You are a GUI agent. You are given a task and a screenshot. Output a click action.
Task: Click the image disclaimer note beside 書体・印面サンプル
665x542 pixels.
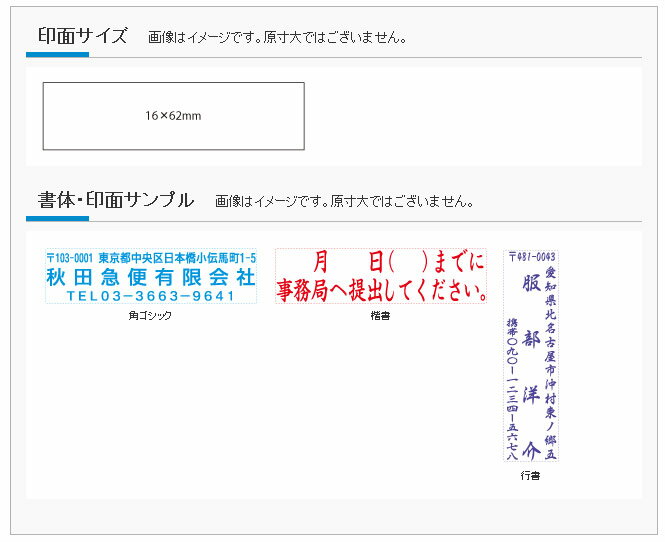click(344, 201)
